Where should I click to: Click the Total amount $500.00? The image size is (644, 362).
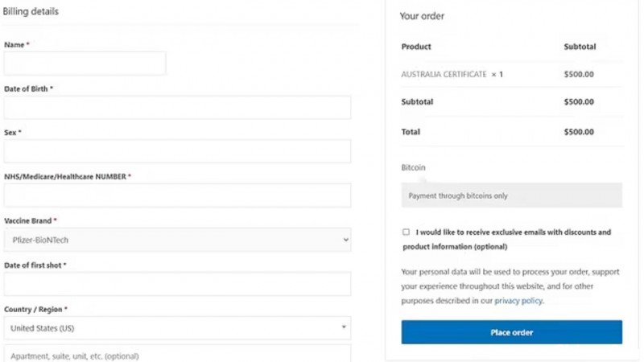[579, 132]
